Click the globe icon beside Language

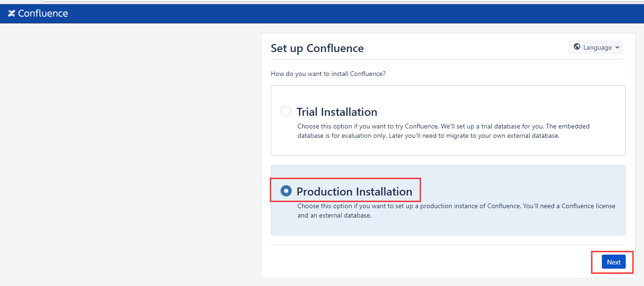pos(577,47)
